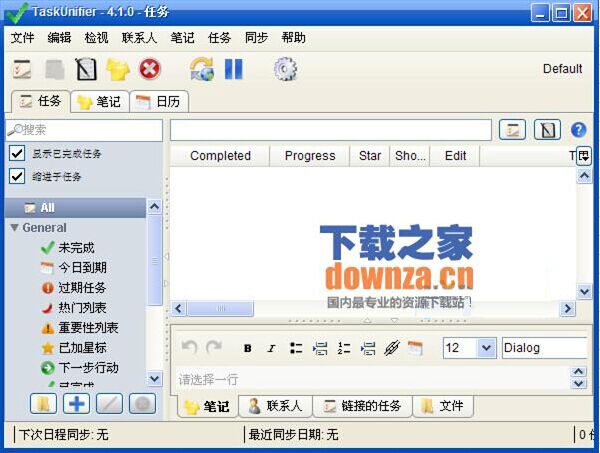Click the blue help question mark icon
Screen dimensions: 600x453
pos(579,130)
